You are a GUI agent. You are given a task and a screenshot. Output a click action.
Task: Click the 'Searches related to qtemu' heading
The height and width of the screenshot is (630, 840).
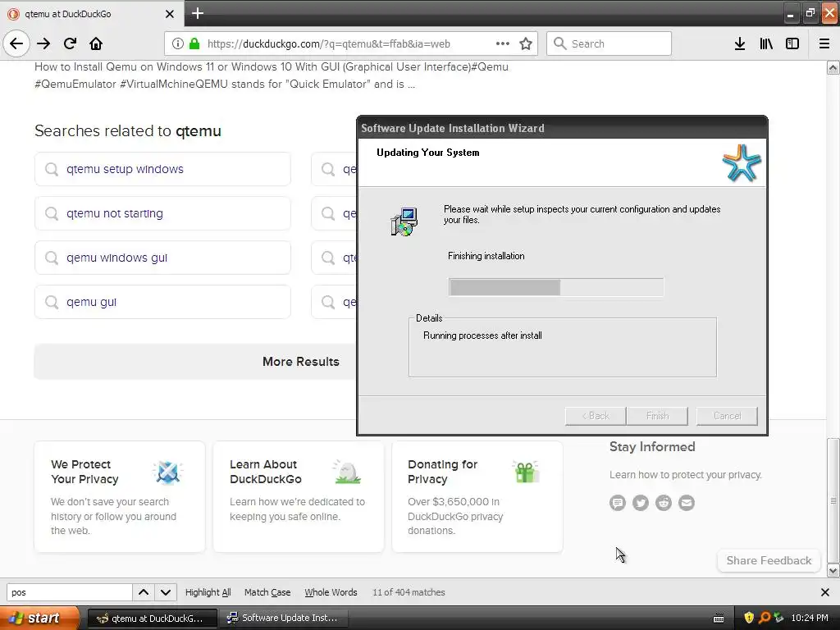(x=127, y=130)
